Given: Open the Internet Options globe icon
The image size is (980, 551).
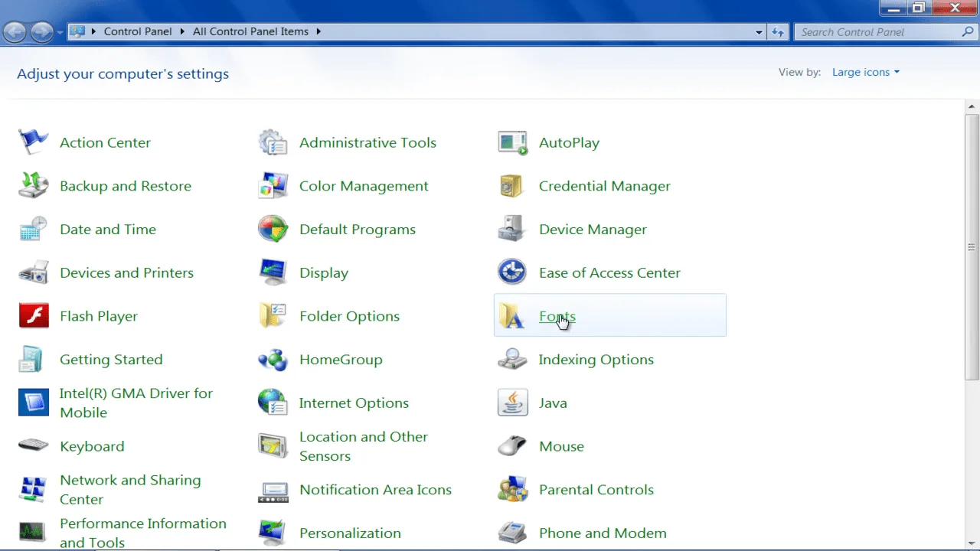Looking at the screenshot, I should coord(273,403).
